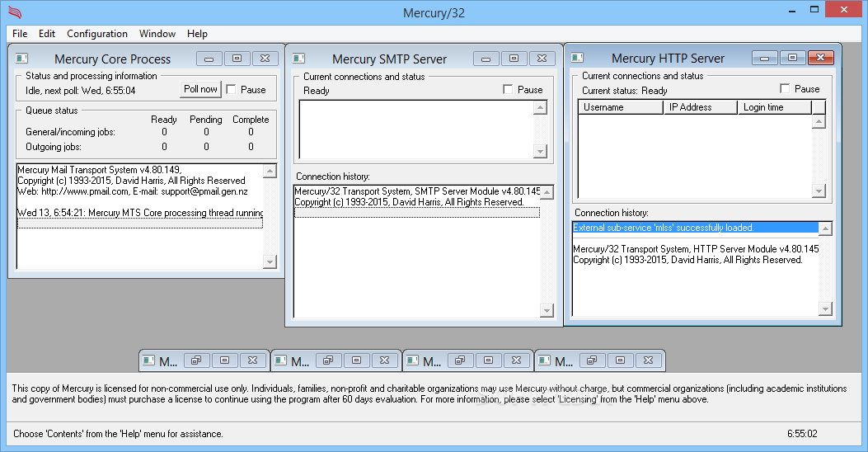Viewport: 868px width, 452px height.
Task: Click up arrow of Core Process log
Action: (270, 171)
